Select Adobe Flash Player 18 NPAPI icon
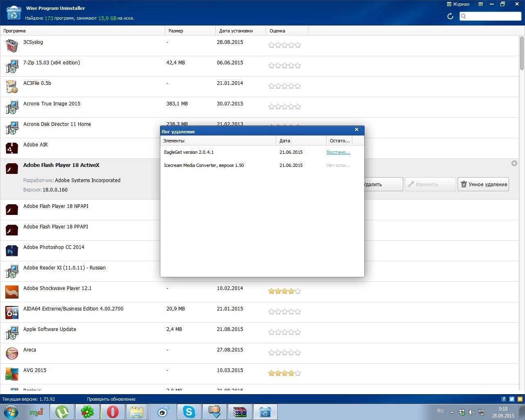The width and height of the screenshot is (525, 420). [12, 210]
